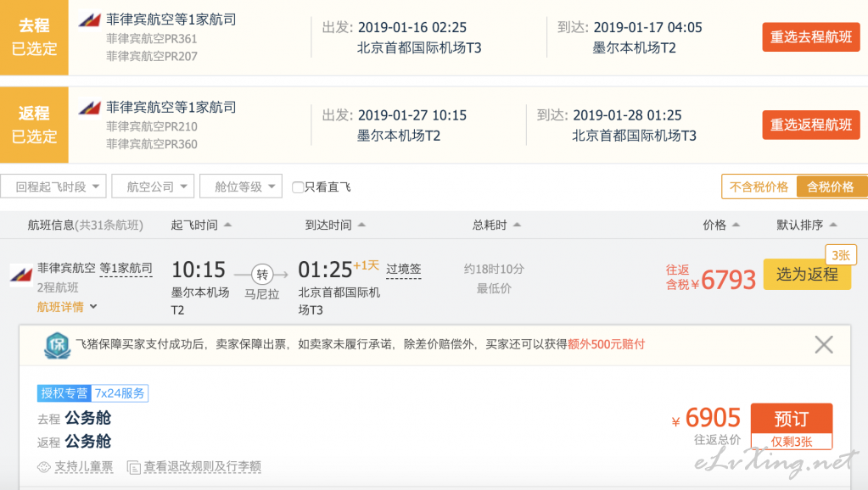Click outbound departure 2019-01-16 02:25

[x=412, y=28]
